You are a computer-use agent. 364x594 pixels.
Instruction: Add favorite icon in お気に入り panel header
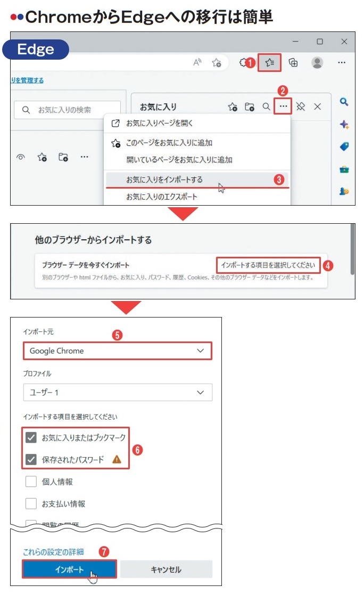point(233,107)
